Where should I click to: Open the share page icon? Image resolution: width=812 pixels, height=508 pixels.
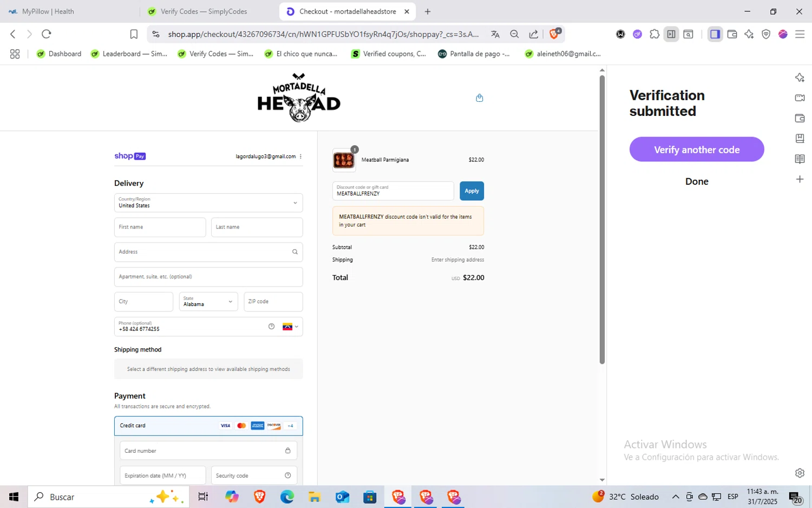534,34
